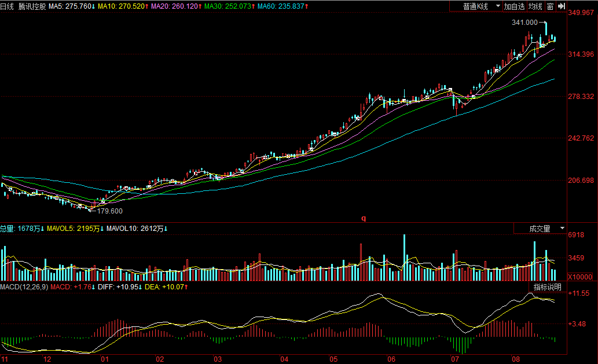598x364 pixels.
Task: Click the 03 month marker on the time axis
Action: [218, 359]
